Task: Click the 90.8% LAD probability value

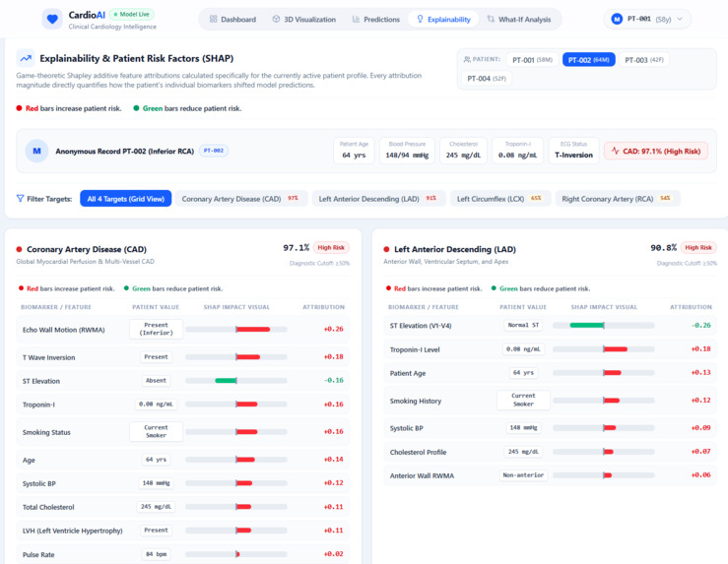Action: (x=663, y=248)
